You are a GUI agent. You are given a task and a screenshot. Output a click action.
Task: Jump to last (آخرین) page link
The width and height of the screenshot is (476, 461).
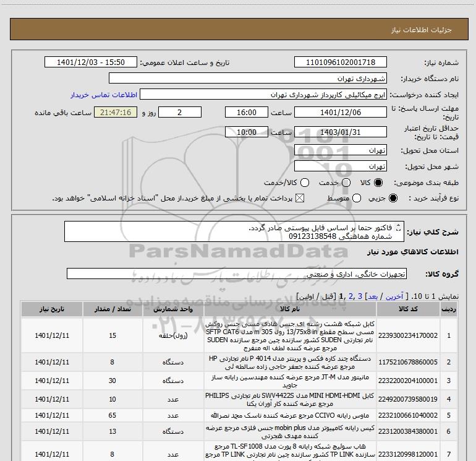click(x=394, y=296)
